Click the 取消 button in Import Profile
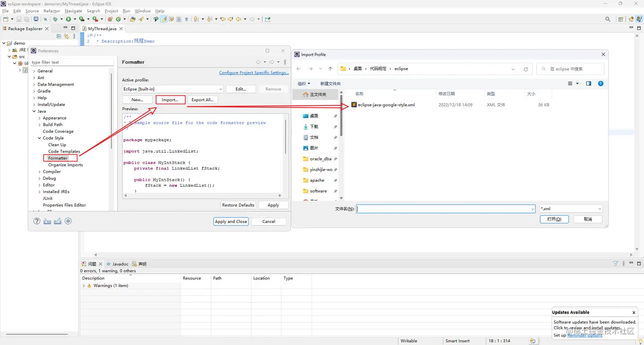Image resolution: width=644 pixels, height=345 pixels. (x=588, y=219)
